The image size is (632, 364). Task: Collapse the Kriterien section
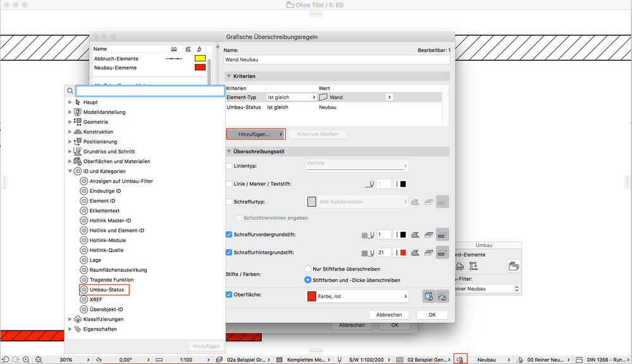pos(229,76)
